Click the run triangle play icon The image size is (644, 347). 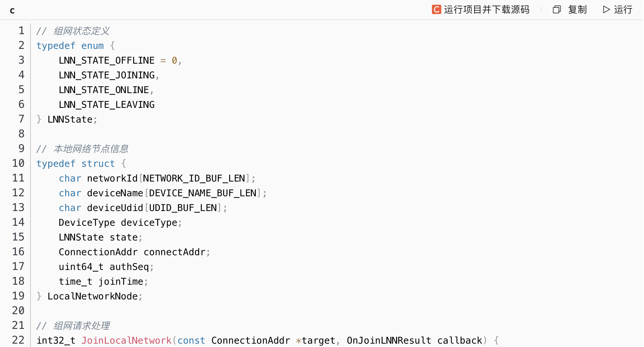(606, 9)
